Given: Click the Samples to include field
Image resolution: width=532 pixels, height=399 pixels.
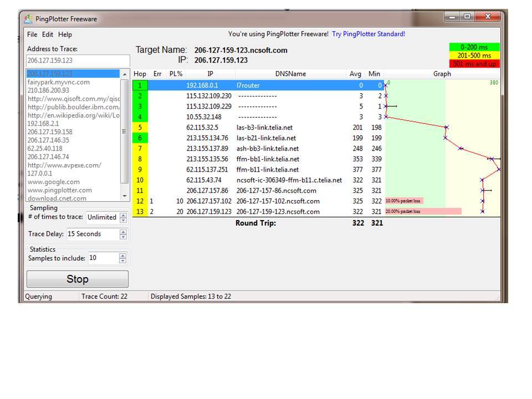Looking at the screenshot, I should [103, 258].
